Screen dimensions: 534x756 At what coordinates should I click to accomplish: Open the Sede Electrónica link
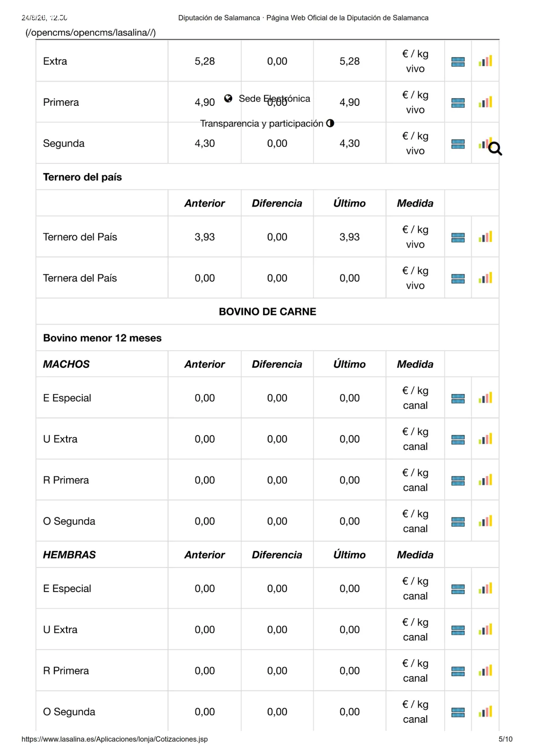(274, 98)
